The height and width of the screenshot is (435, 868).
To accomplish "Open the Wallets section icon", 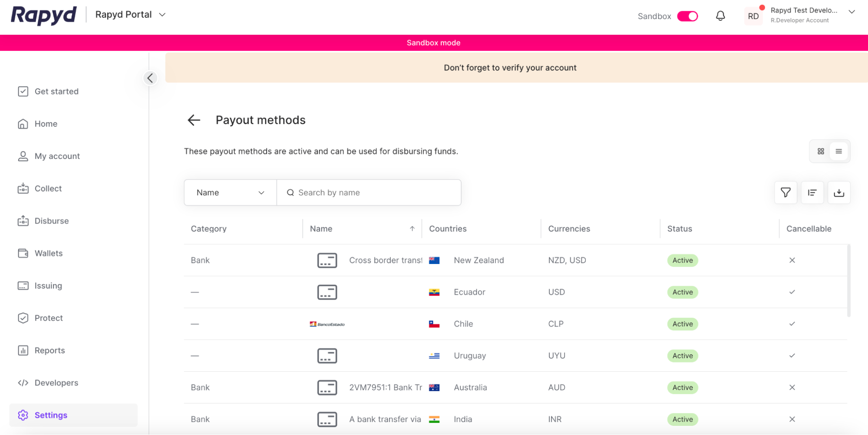I will [x=23, y=253].
